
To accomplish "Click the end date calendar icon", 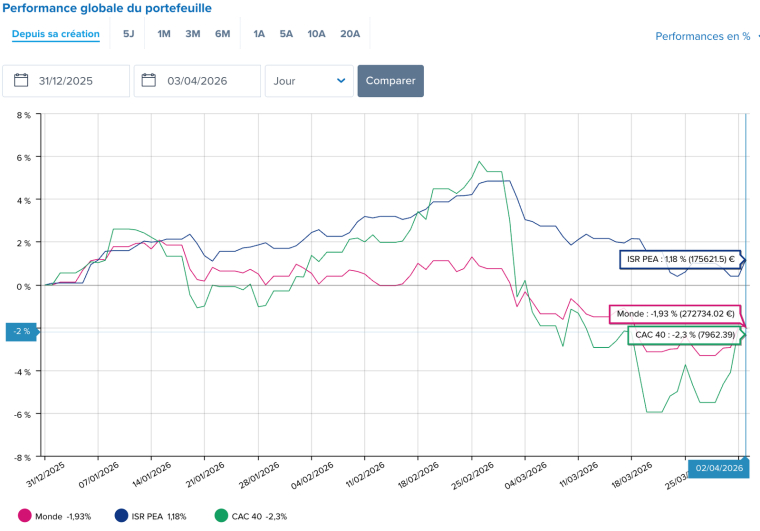I will click(149, 81).
